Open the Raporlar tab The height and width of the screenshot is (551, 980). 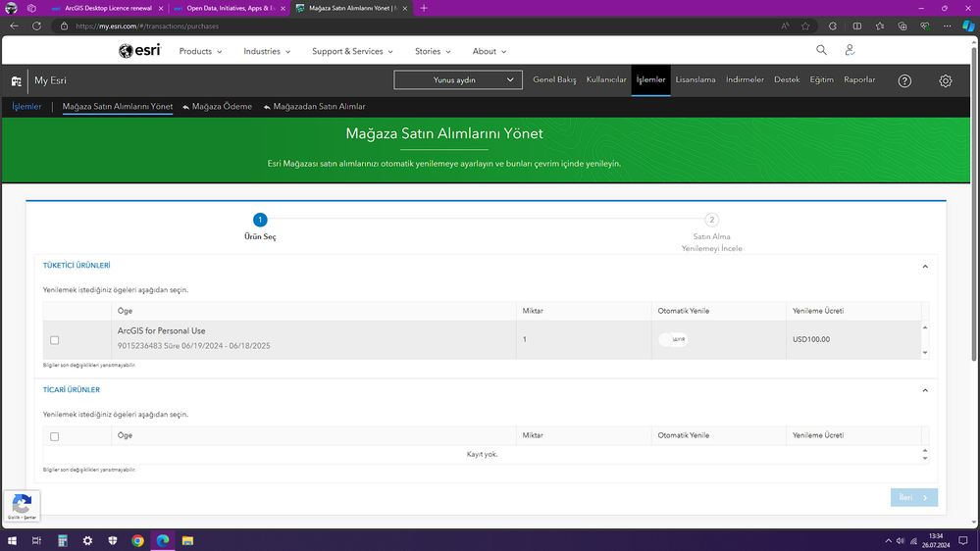click(859, 80)
